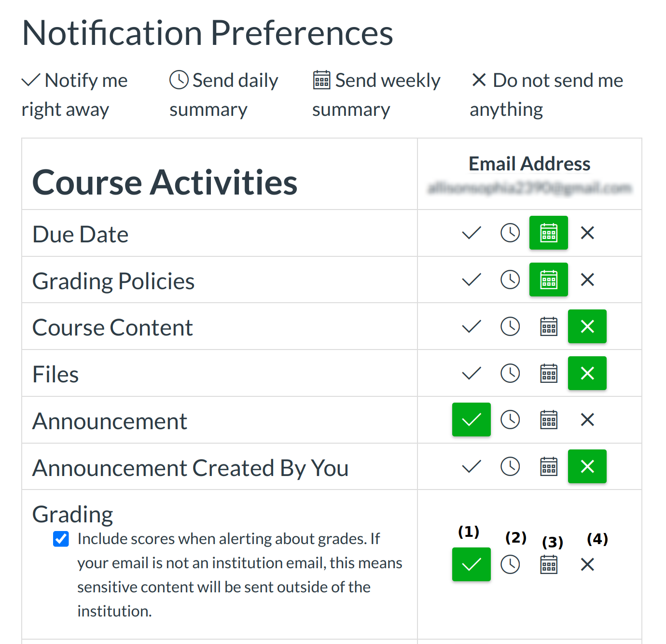The height and width of the screenshot is (644, 666).
Task: Select Announcement notify right away checkmark
Action: 471,420
